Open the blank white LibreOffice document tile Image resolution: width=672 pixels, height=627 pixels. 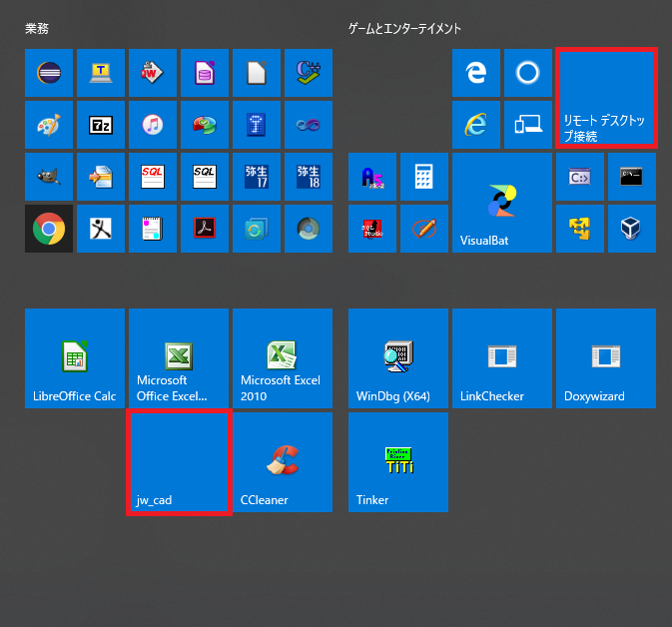257,73
